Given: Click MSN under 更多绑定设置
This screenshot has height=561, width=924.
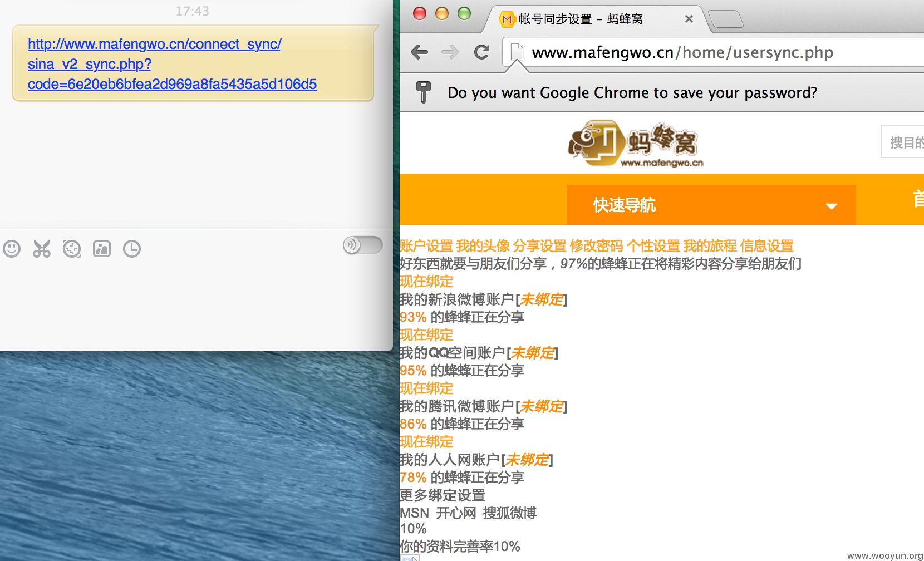Looking at the screenshot, I should coord(415,513).
